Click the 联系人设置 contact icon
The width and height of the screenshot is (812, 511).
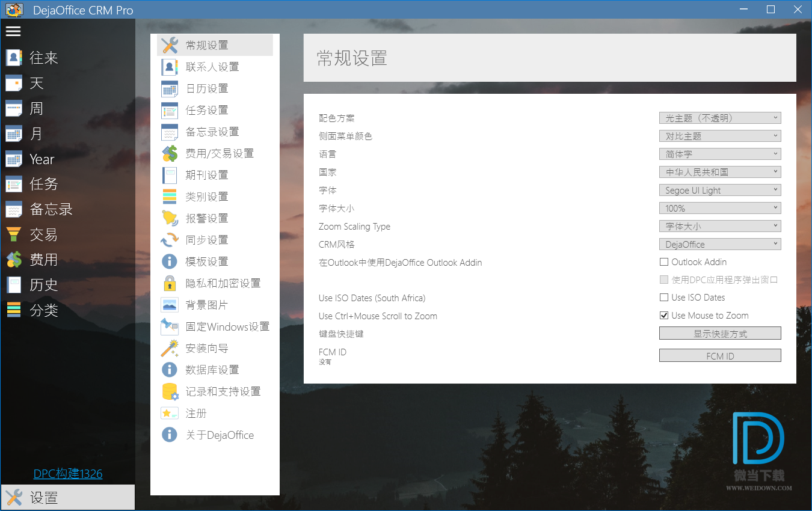[x=170, y=67]
